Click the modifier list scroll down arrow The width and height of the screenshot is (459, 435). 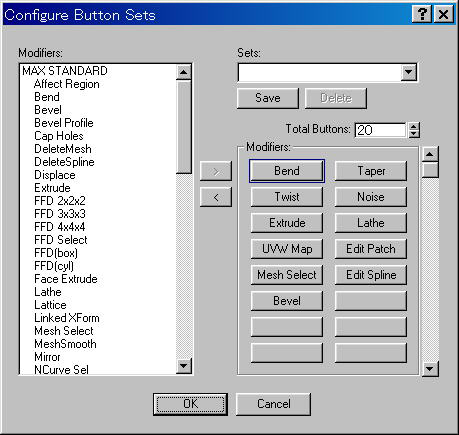(184, 366)
